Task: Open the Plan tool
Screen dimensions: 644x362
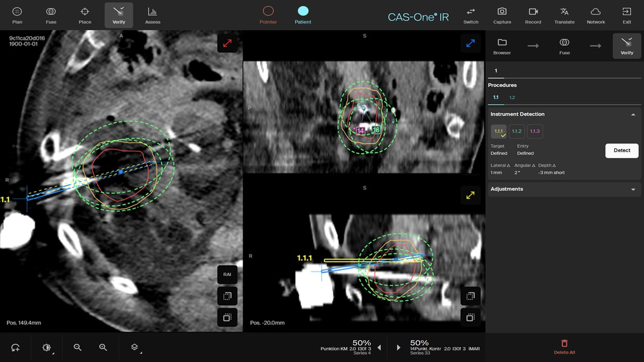Action: pos(17,15)
